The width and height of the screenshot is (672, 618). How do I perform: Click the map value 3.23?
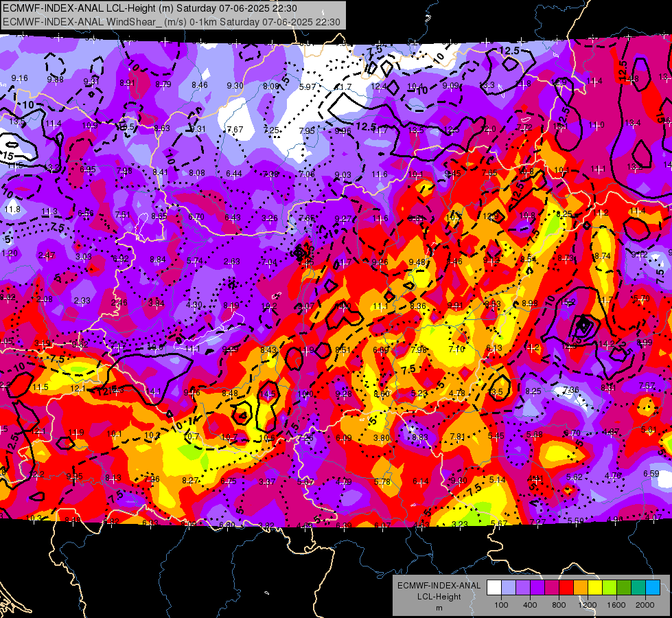click(x=460, y=524)
